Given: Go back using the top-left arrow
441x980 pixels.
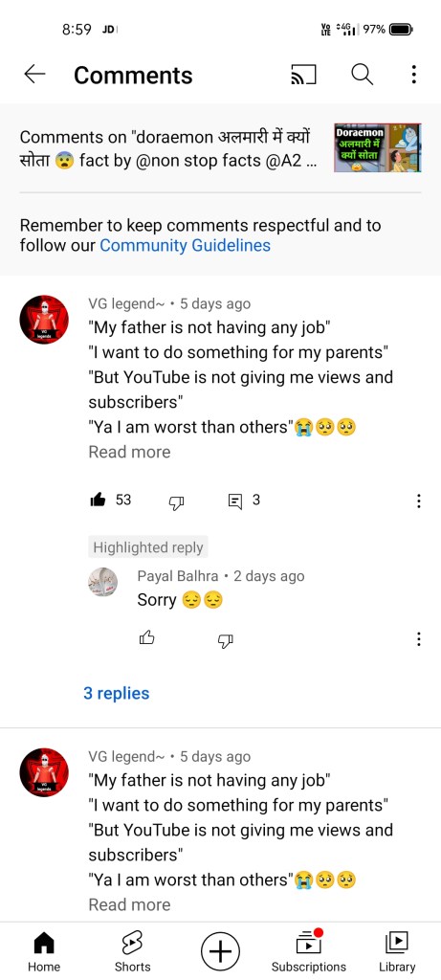Looking at the screenshot, I should [x=35, y=75].
